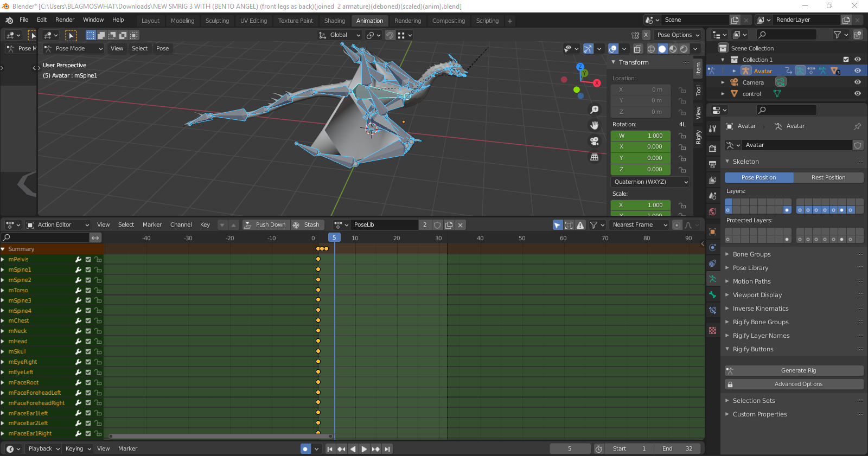Click the pan hand icon in viewport
This screenshot has height=456, width=868.
coord(595,125)
